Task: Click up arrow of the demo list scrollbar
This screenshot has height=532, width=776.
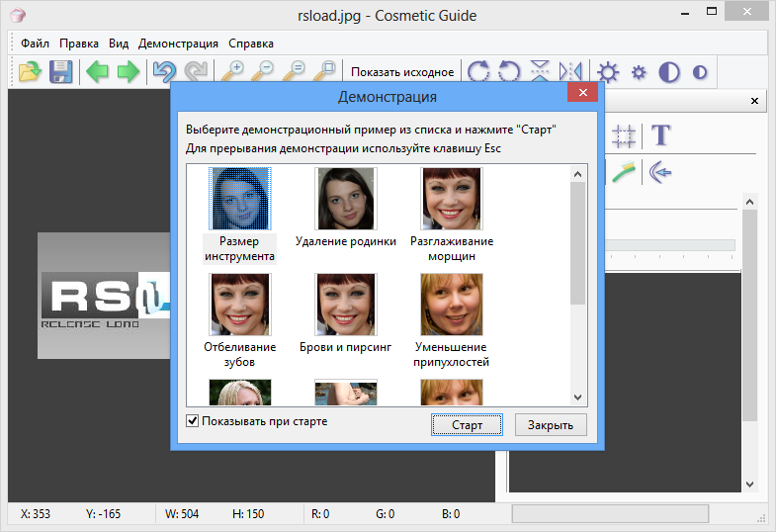Action: pos(578,173)
